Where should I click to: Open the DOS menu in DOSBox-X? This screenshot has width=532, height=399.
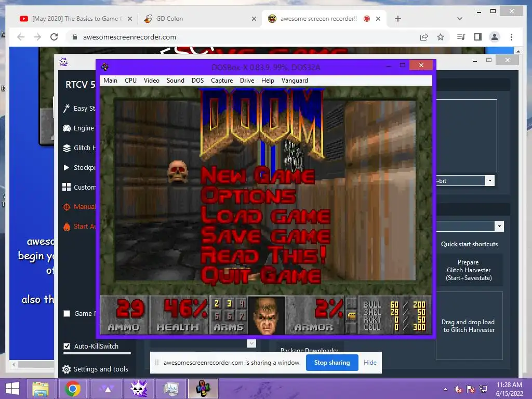[197, 81]
